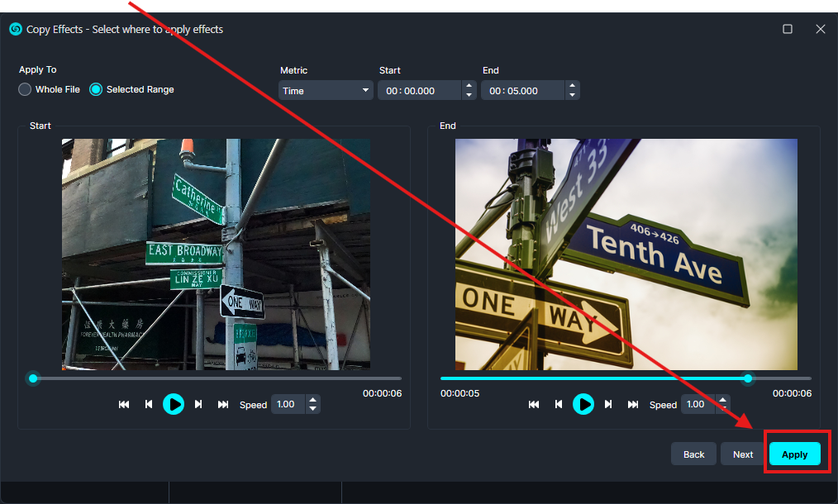This screenshot has height=504, width=838.
Task: Increase Start preview Speed value
Action: tap(312, 400)
